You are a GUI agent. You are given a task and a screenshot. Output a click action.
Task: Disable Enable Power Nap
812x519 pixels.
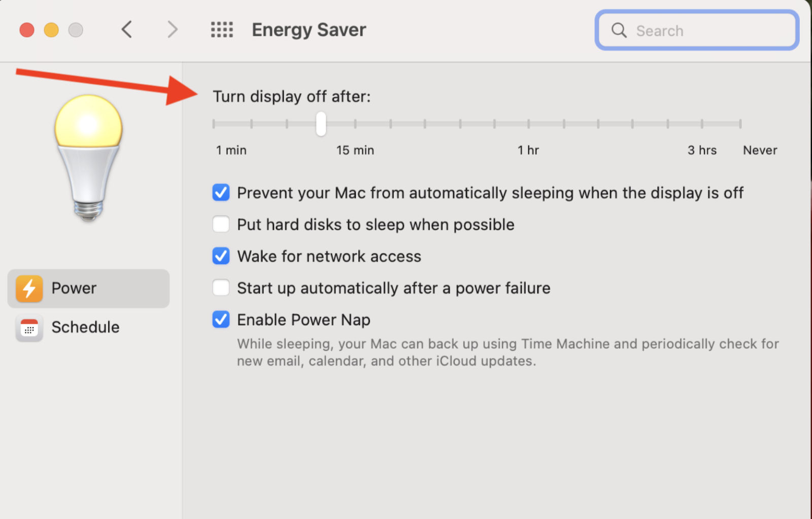click(x=221, y=320)
